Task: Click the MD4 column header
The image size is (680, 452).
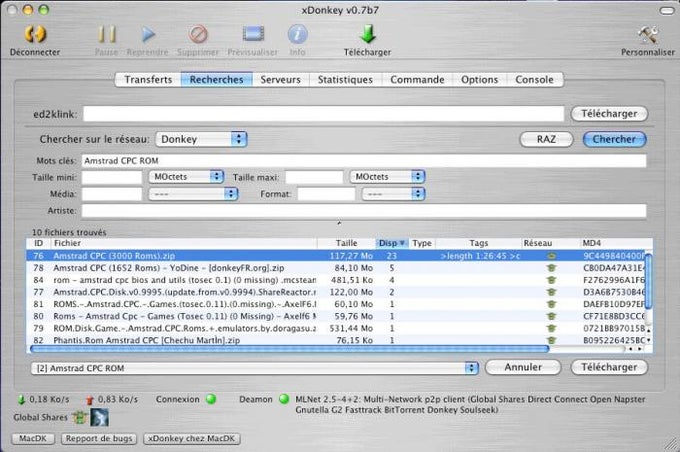Action: click(x=616, y=243)
